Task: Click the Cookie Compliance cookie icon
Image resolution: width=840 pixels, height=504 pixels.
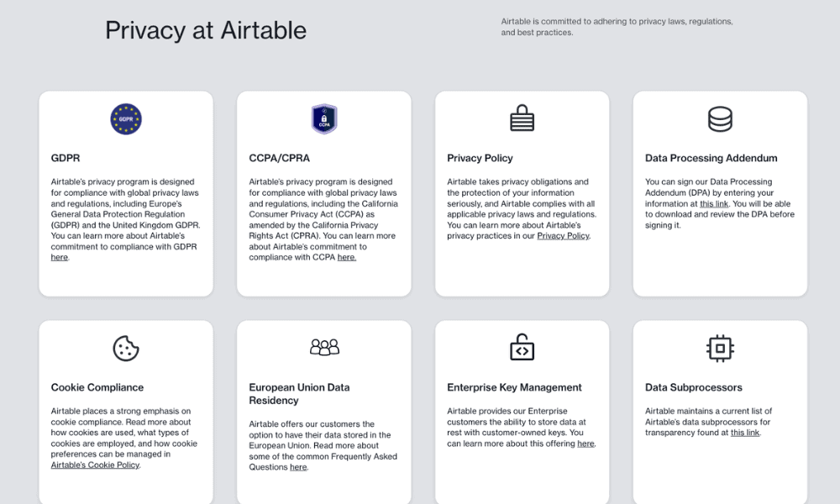Action: [x=126, y=348]
